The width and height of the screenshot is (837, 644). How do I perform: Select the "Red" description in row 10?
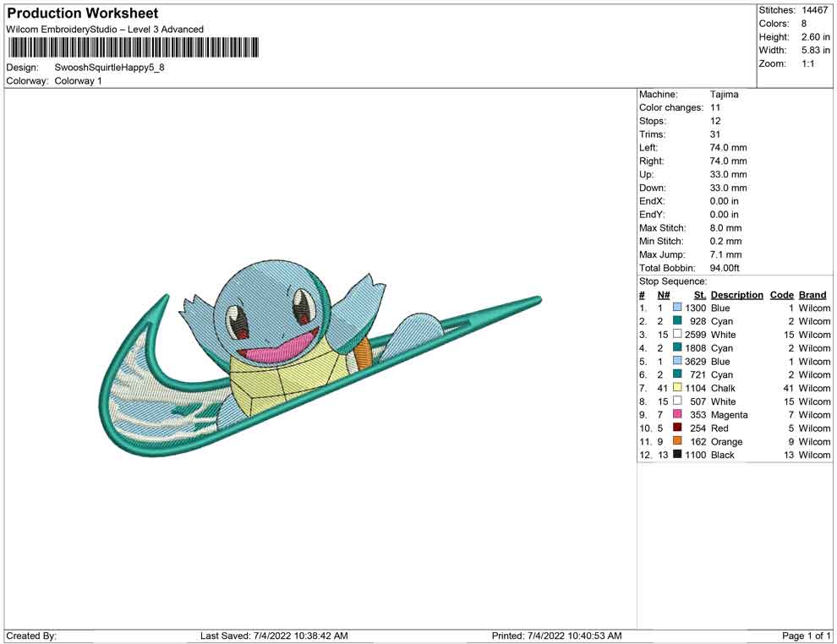[x=719, y=428]
